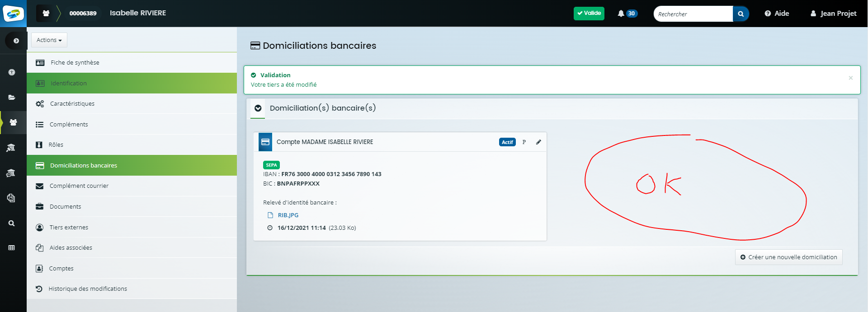Click the document copy icon in the rail
The height and width of the screenshot is (312, 868).
(x=11, y=198)
